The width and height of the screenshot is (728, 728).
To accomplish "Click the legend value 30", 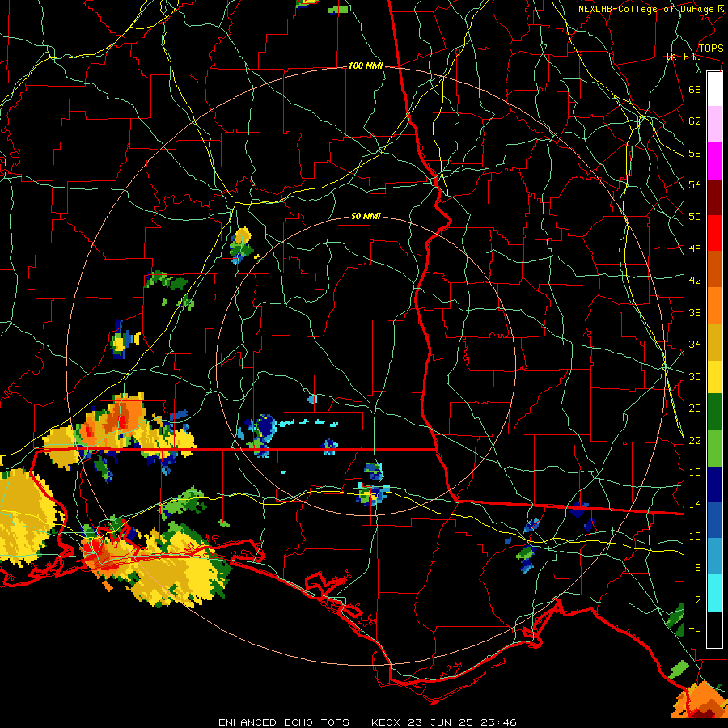I will [x=695, y=376].
